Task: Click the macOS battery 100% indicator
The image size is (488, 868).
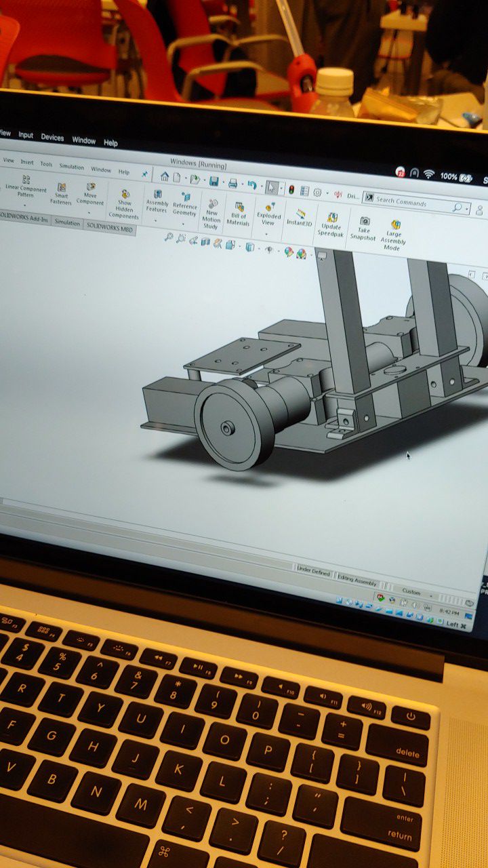Action: pyautogui.click(x=457, y=177)
